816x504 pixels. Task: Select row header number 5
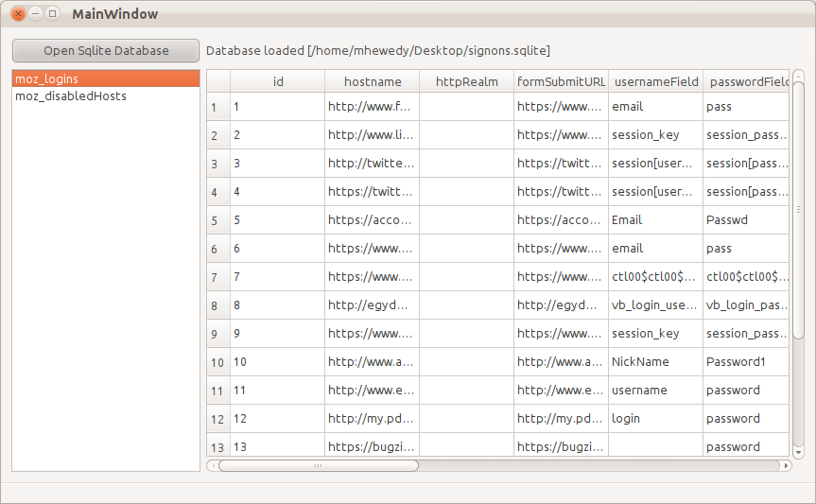(218, 220)
